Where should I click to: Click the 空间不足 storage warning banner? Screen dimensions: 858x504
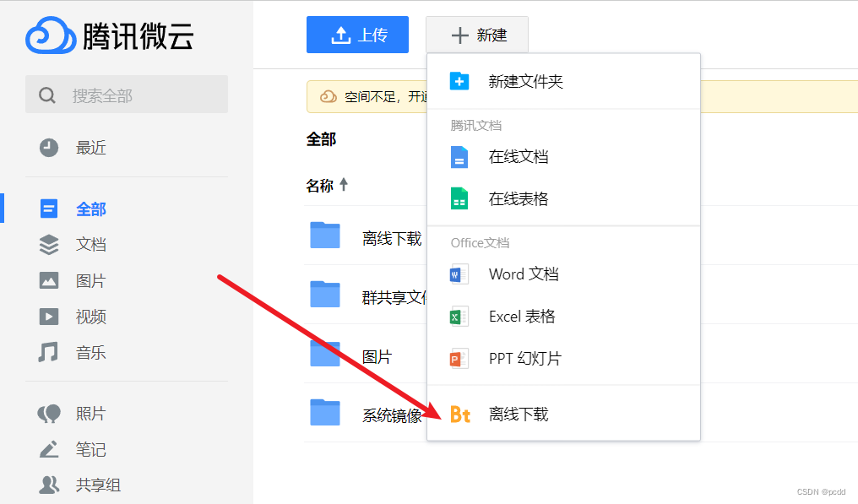[x=582, y=97]
